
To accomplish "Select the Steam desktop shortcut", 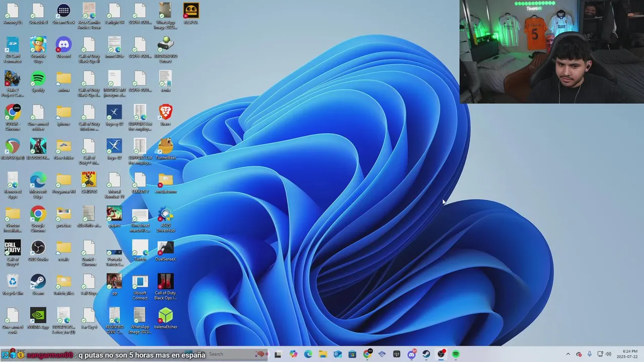I will point(38,285).
